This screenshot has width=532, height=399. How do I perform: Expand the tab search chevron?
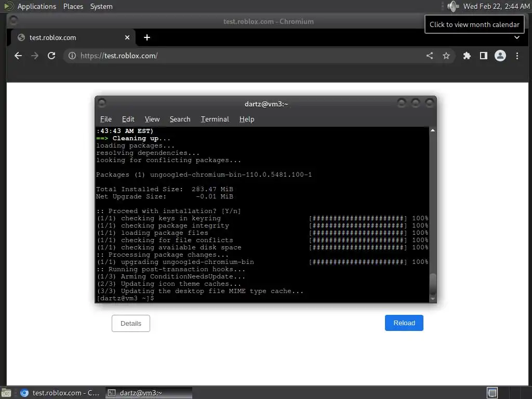point(517,37)
